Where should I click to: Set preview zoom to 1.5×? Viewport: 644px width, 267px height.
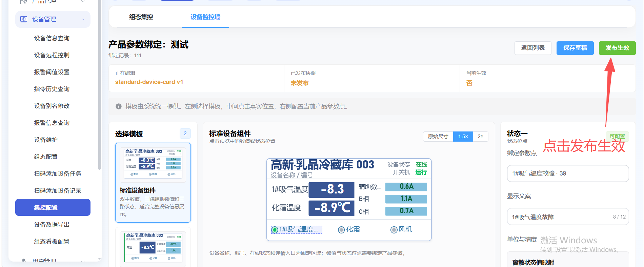point(463,137)
